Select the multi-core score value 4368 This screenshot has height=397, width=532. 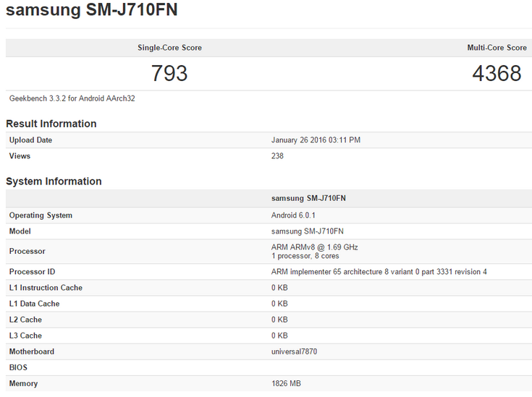494,73
